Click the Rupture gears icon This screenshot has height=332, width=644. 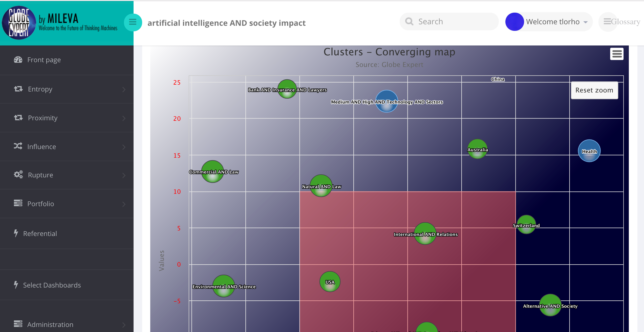[x=18, y=175]
